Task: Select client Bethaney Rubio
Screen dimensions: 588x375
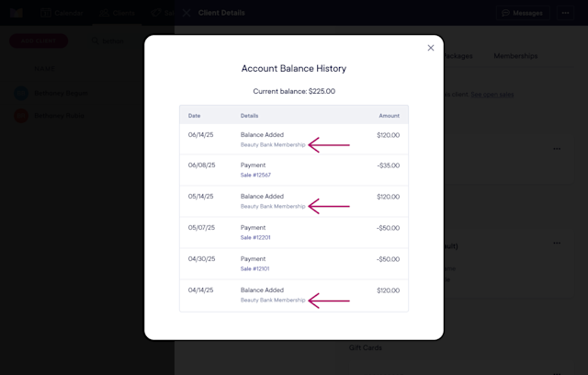Action: tap(59, 116)
